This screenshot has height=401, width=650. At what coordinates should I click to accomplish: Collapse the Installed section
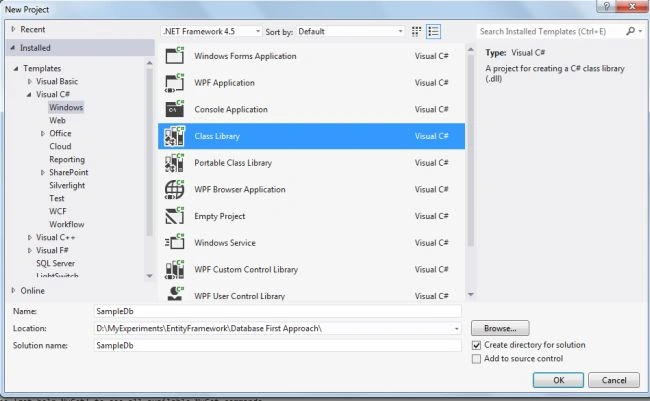pos(13,48)
